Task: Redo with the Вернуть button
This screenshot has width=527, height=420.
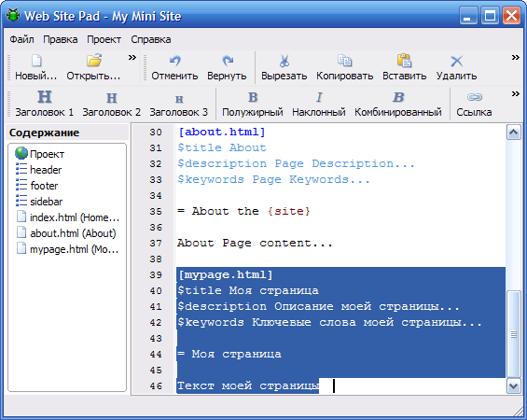Action: 227,67
